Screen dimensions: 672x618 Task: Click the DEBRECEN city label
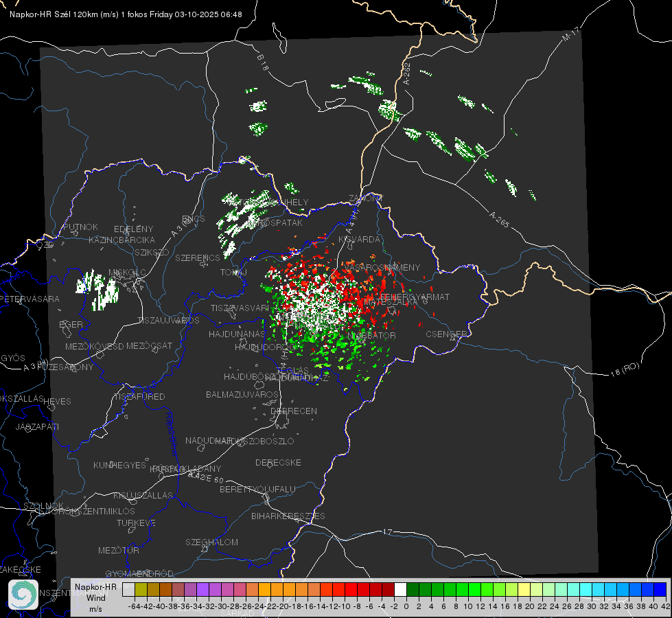294,411
